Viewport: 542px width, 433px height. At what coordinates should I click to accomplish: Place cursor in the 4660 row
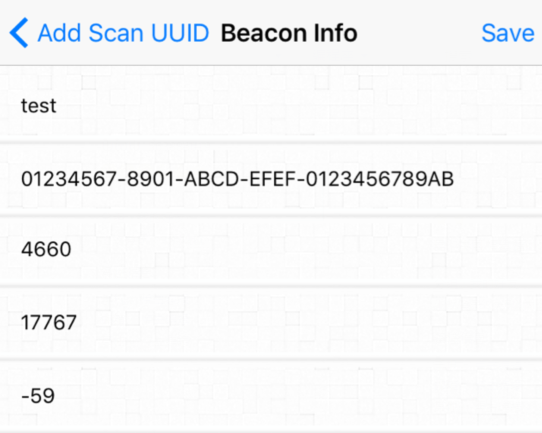(271, 249)
